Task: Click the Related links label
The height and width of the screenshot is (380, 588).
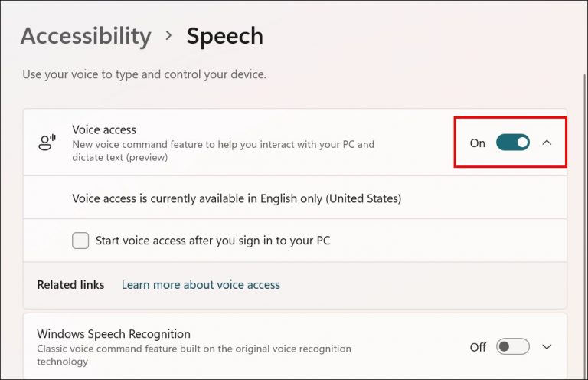Action: [x=70, y=284]
